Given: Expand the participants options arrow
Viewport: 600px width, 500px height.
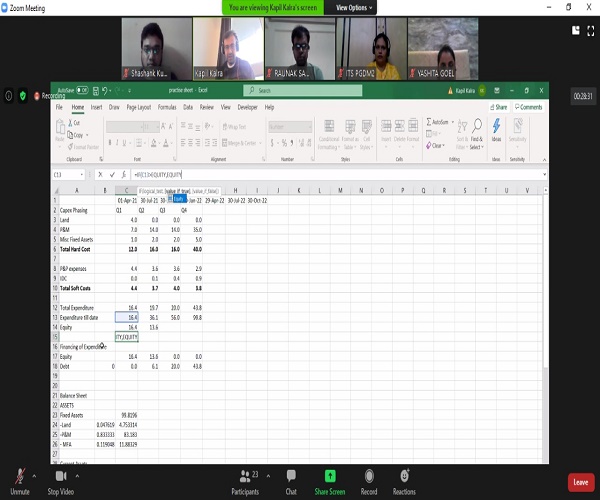Looking at the screenshot, I should click(x=268, y=476).
